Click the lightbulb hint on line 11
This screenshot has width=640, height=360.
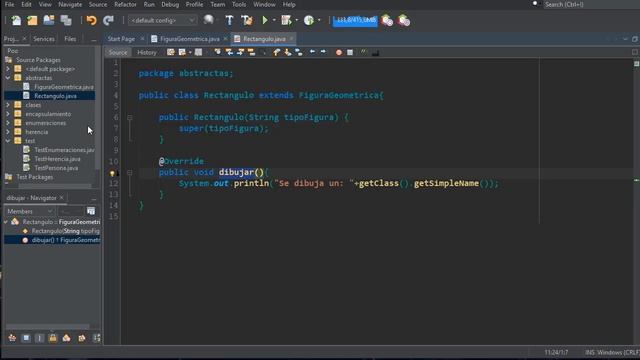112,173
